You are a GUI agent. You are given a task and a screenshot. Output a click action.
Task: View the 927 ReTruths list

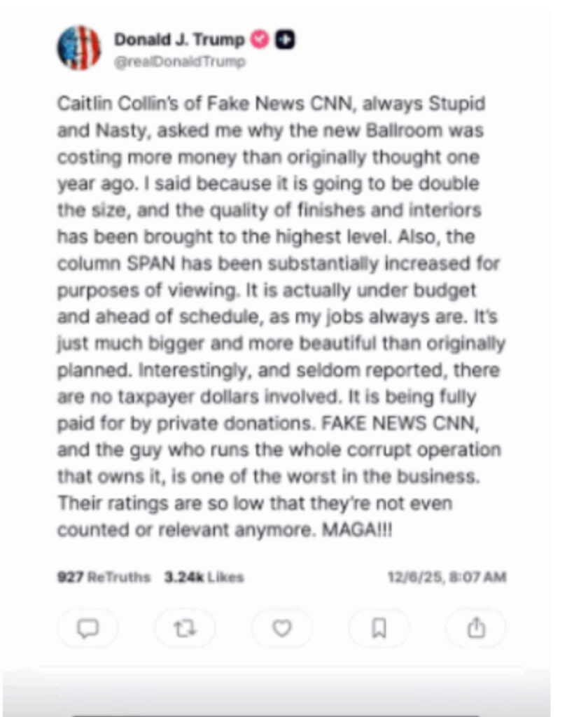pyautogui.click(x=103, y=577)
